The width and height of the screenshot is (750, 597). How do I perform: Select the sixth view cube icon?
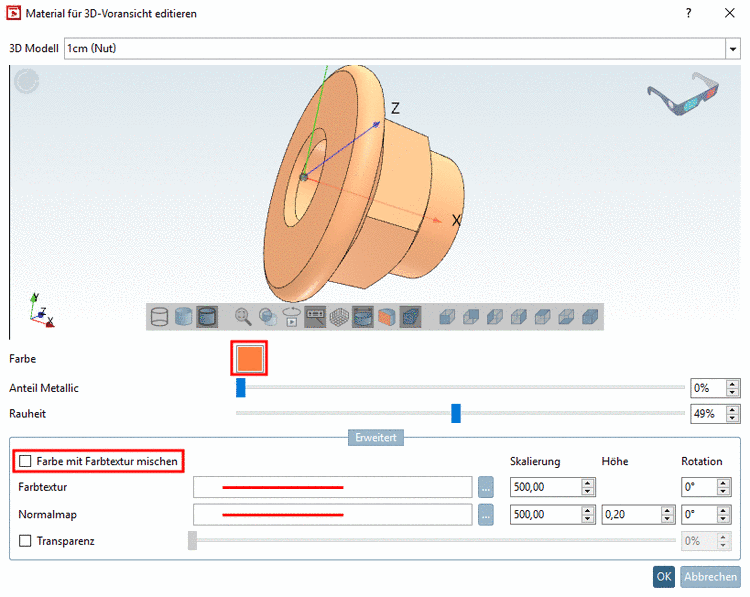click(x=566, y=317)
